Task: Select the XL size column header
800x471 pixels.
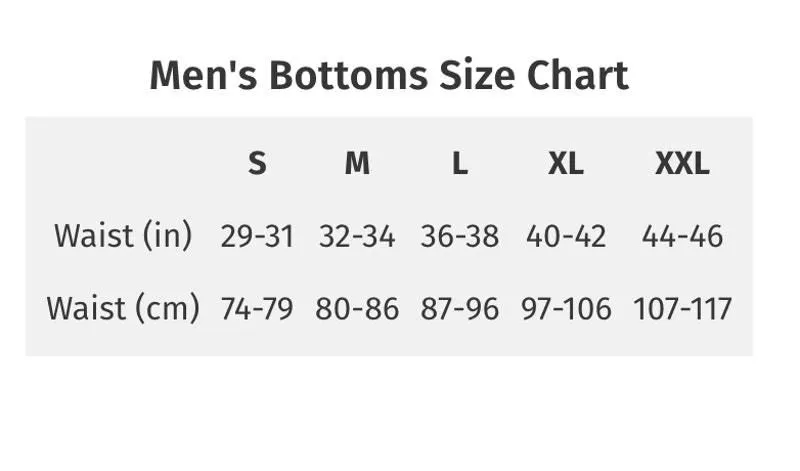Action: click(566, 163)
